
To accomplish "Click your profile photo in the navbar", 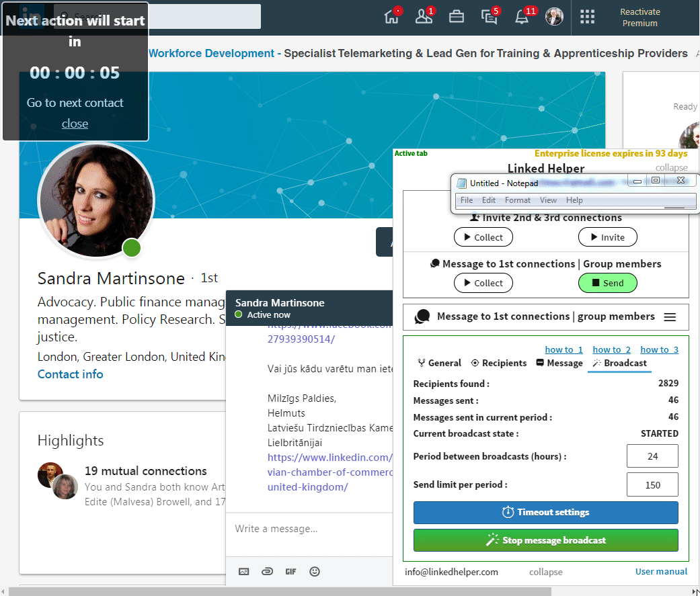I will 554,16.
